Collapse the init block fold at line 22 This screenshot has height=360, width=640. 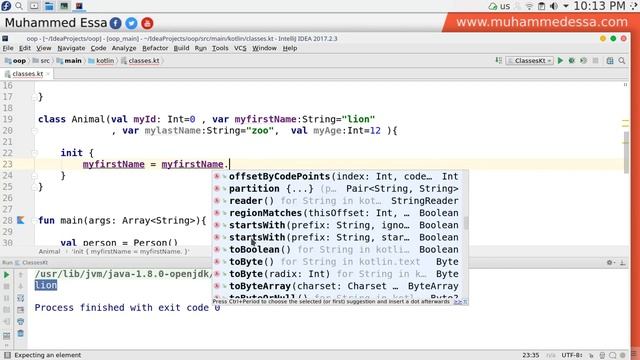pyautogui.click(x=35, y=153)
